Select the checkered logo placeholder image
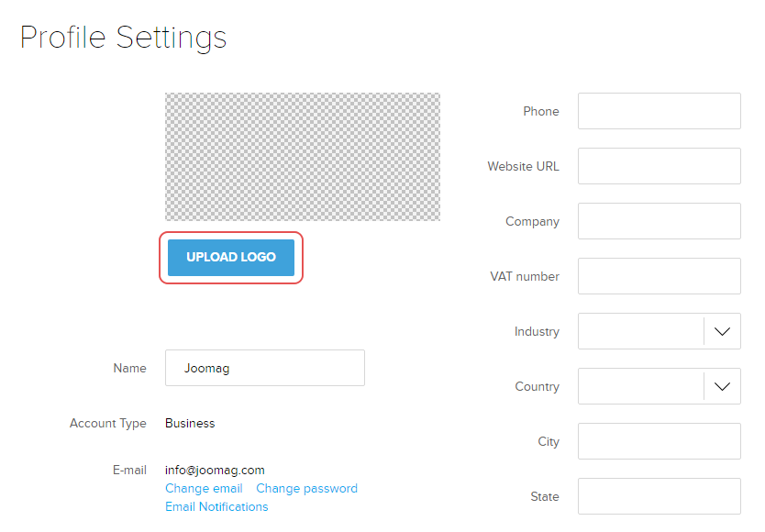 302,157
